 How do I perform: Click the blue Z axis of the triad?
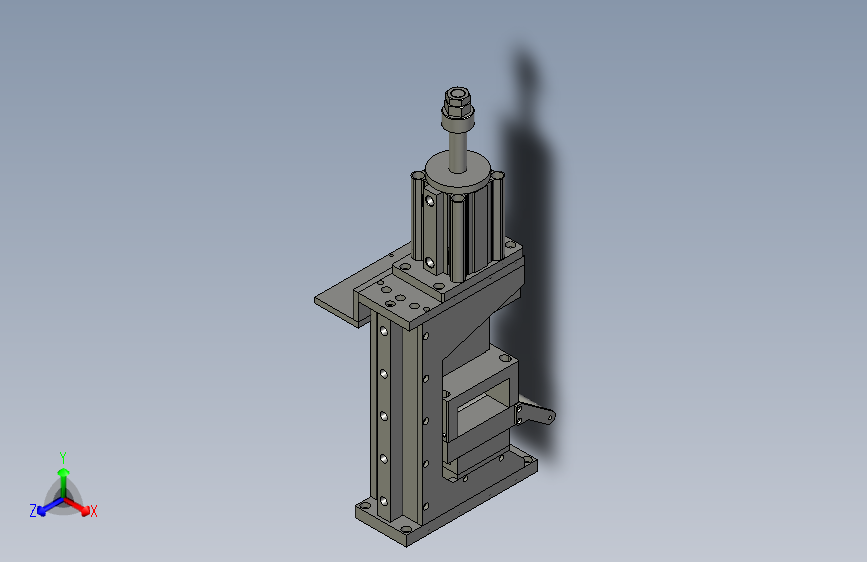pos(50,507)
